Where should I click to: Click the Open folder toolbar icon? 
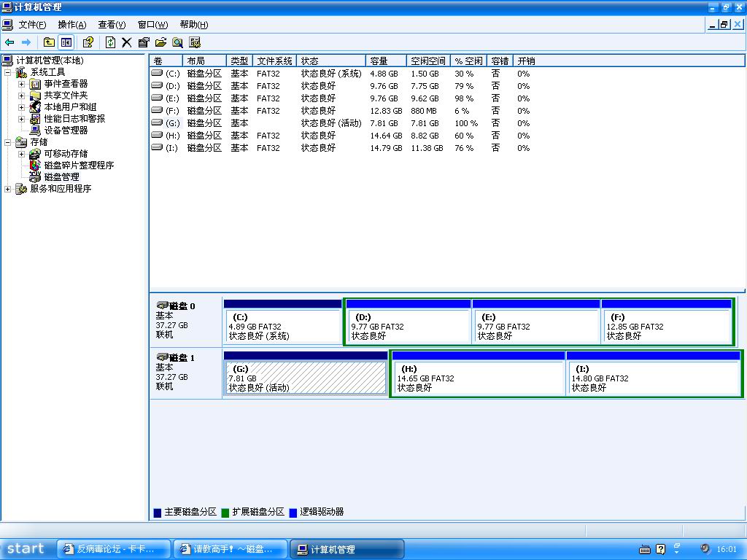[160, 42]
